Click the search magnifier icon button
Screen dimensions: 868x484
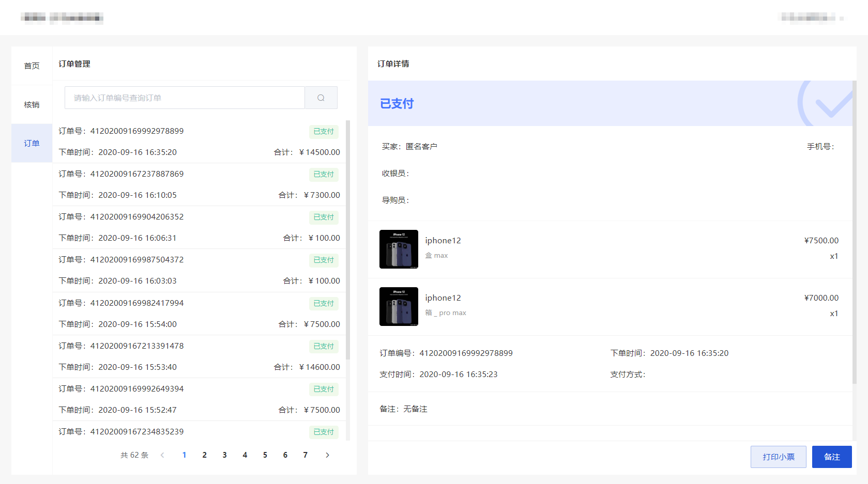(321, 98)
